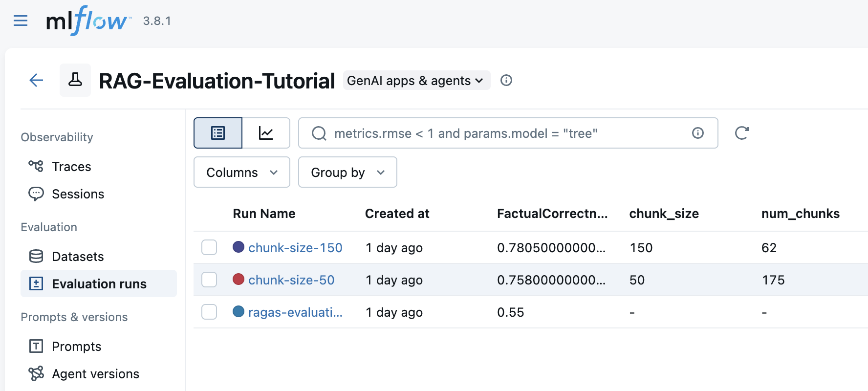Open the chunk-size-150 run link
Viewport: 868px width, 391px height.
pos(295,248)
